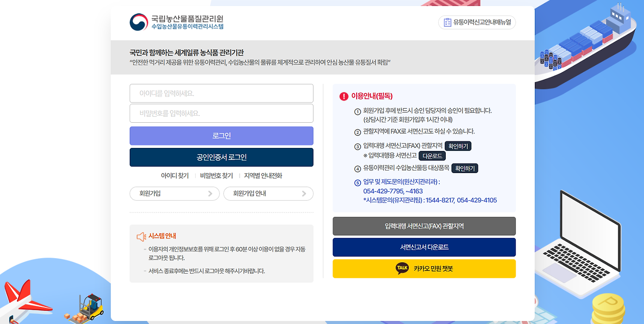This screenshot has height=324, width=644.
Task: Click 확인하기 next to 유통이력관리 수입농산물등 대상품목
Action: click(465, 169)
